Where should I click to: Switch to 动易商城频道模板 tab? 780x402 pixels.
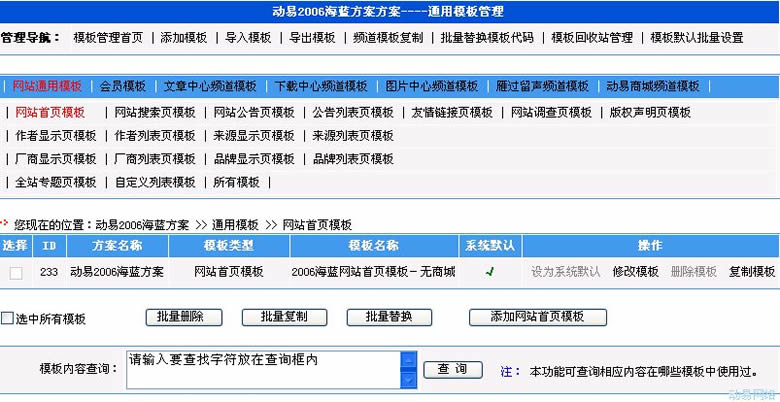[653, 86]
